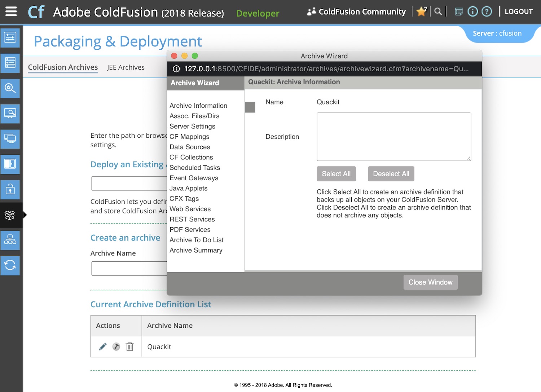Open CFX Tags wizard page
Screen dimensions: 541x392
pyautogui.click(x=184, y=199)
